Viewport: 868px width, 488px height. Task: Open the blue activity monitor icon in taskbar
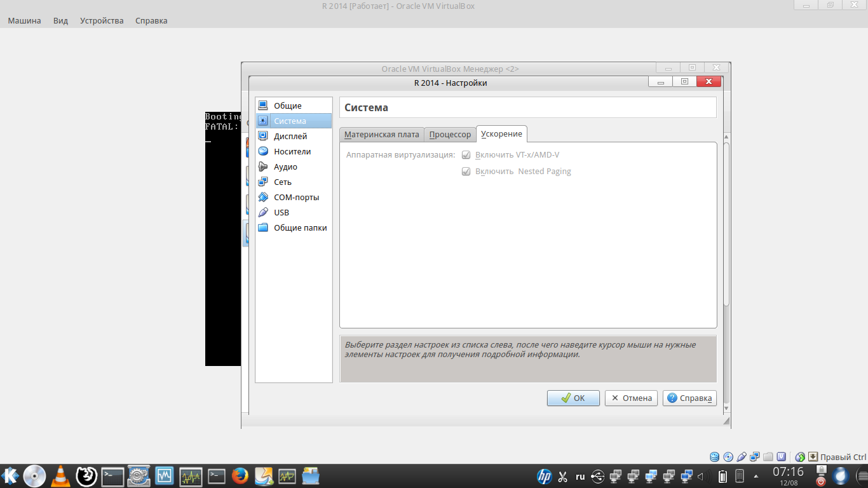coord(165,476)
